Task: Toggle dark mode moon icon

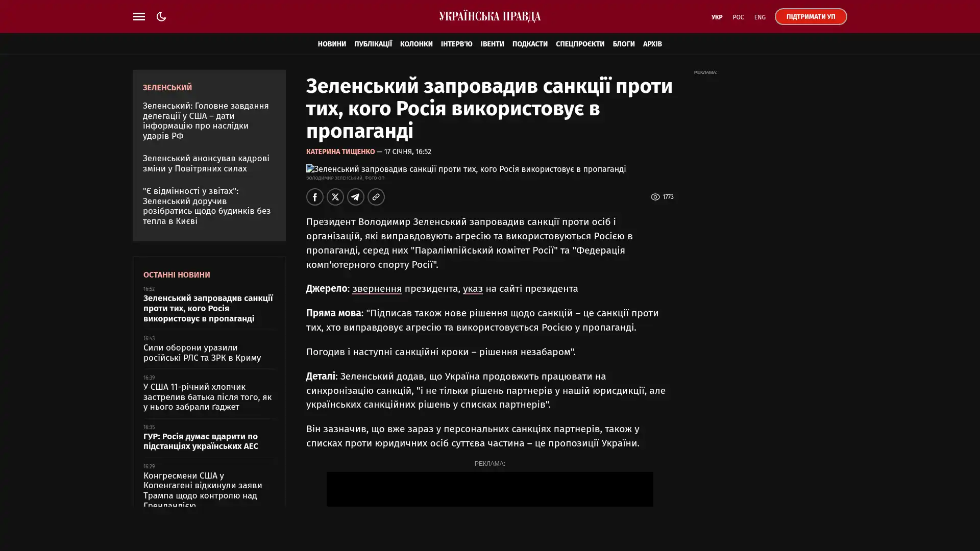Action: click(x=161, y=16)
